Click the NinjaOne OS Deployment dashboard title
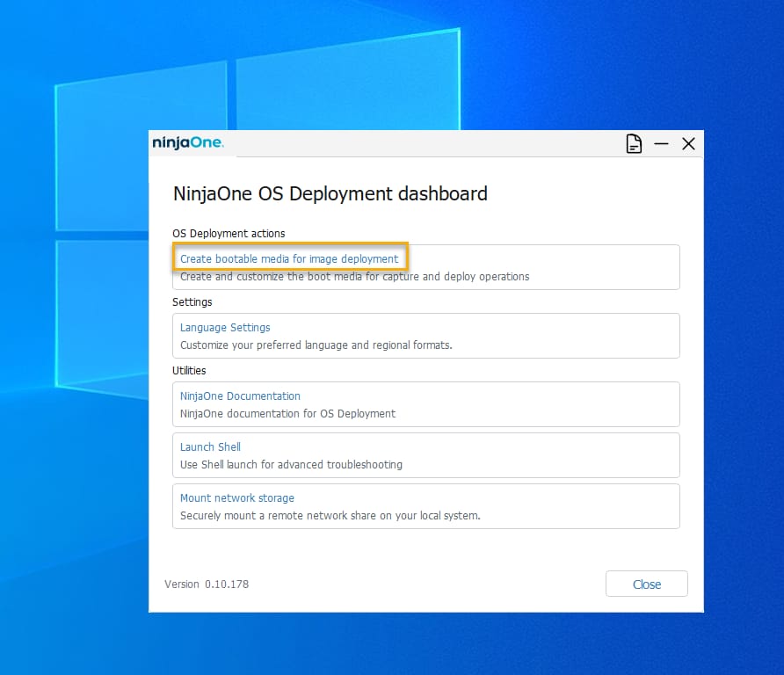 click(330, 194)
